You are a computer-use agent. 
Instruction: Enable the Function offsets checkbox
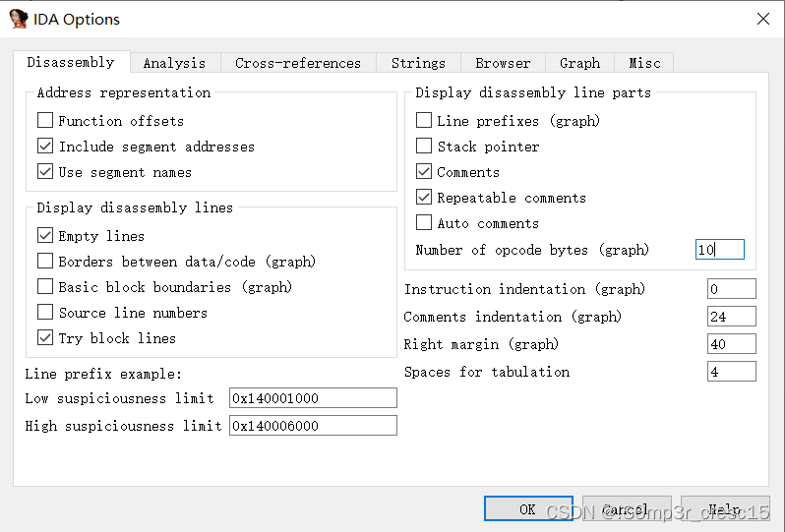[x=45, y=121]
